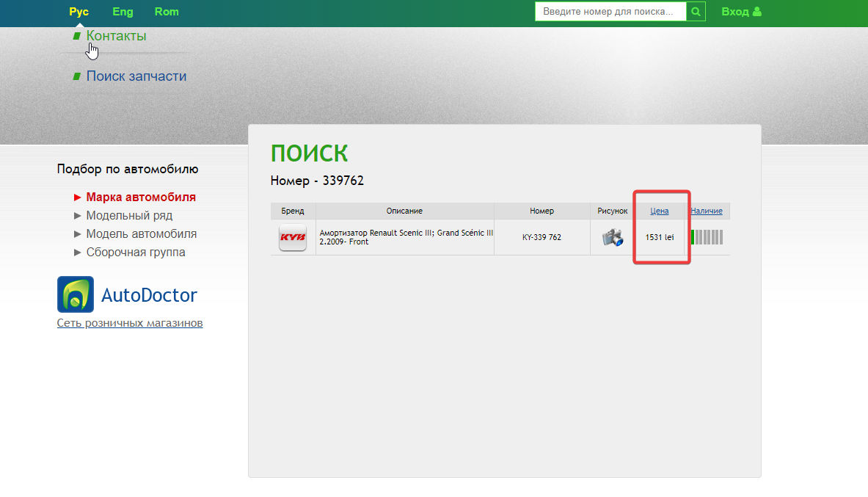Image resolution: width=868 pixels, height=497 pixels.
Task: Open Сеть розничных магазинов link
Action: pyautogui.click(x=130, y=323)
